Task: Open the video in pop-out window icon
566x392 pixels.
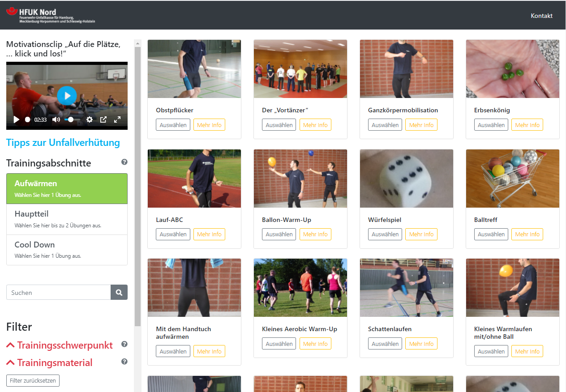Action: point(103,119)
